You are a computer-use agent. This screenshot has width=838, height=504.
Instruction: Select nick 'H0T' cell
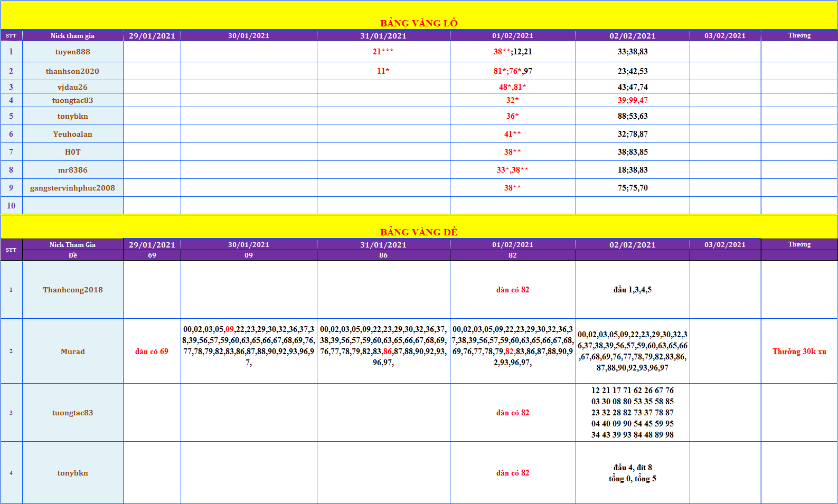(x=73, y=152)
